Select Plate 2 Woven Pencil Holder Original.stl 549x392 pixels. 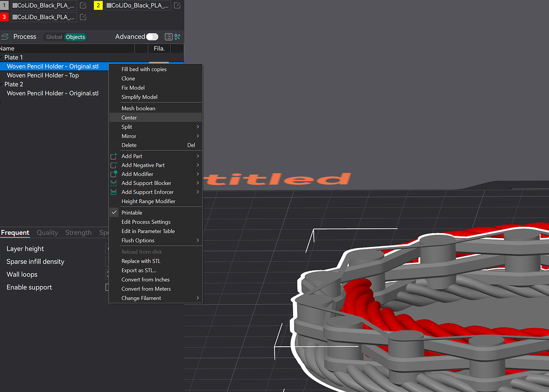point(53,93)
